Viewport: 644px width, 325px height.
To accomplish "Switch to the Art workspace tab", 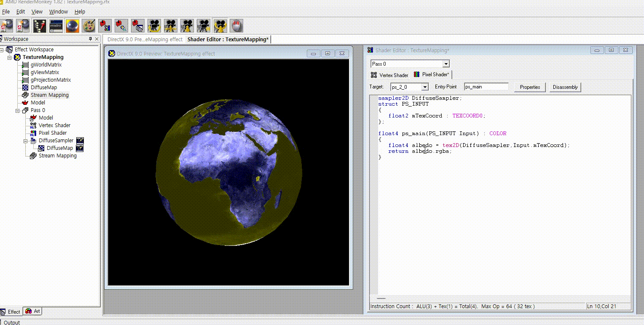I will point(33,311).
